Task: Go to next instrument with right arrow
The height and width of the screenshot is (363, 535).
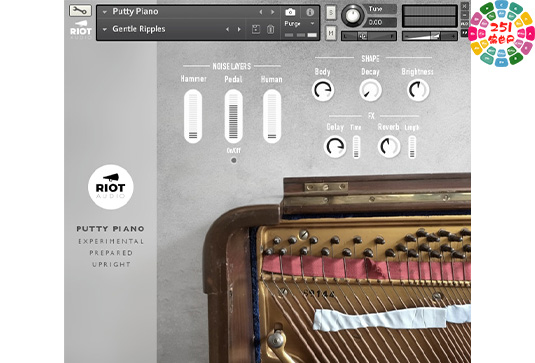Action: tap(273, 12)
